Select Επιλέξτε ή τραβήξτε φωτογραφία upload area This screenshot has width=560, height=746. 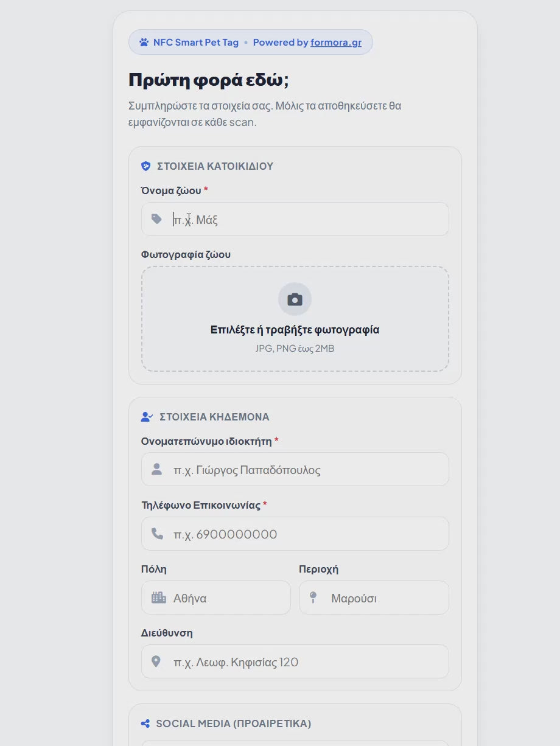(x=295, y=319)
